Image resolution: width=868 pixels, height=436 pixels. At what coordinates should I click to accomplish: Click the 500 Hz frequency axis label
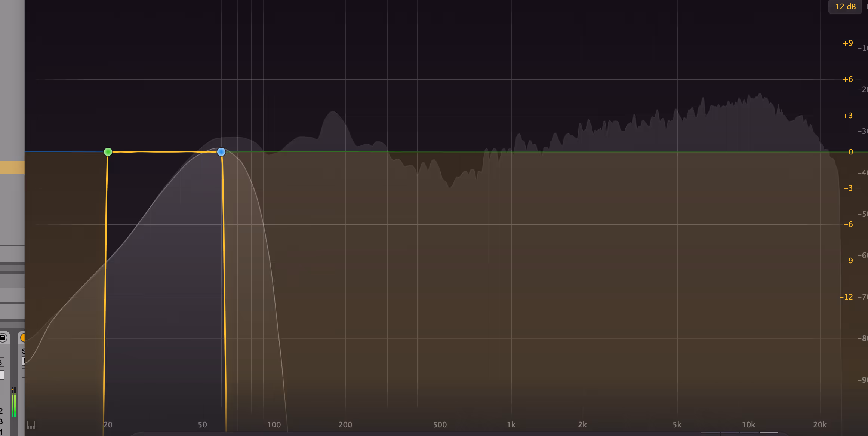pos(440,425)
